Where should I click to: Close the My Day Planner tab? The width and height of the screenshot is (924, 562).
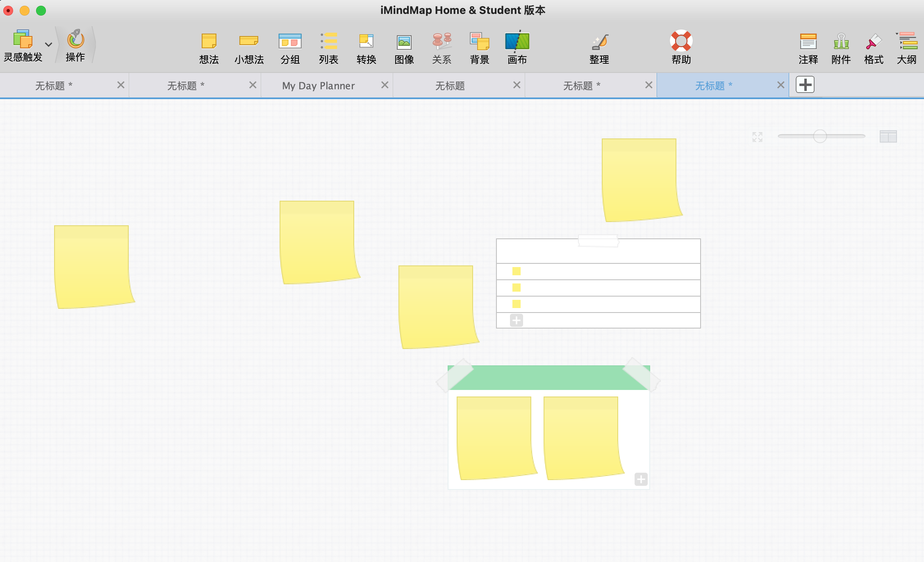click(385, 85)
